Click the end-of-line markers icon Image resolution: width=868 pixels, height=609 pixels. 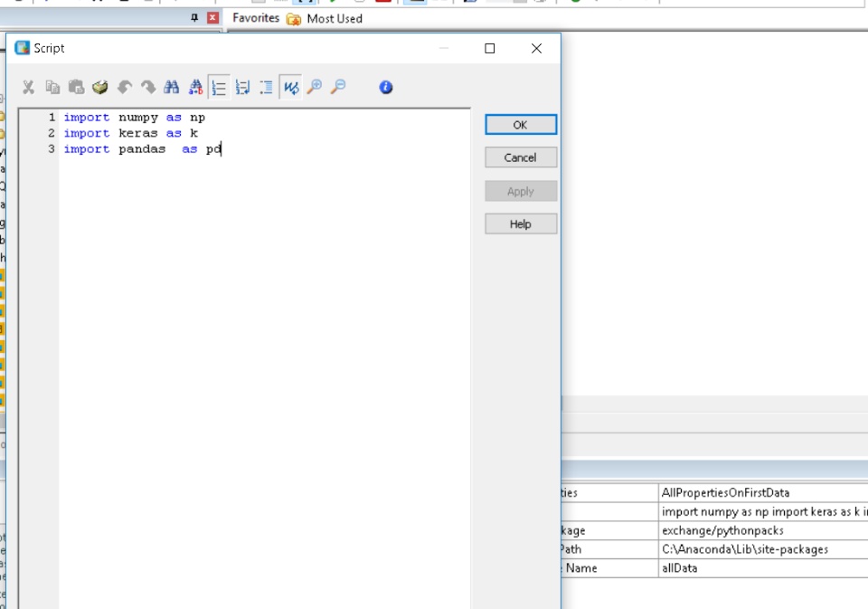coord(242,87)
